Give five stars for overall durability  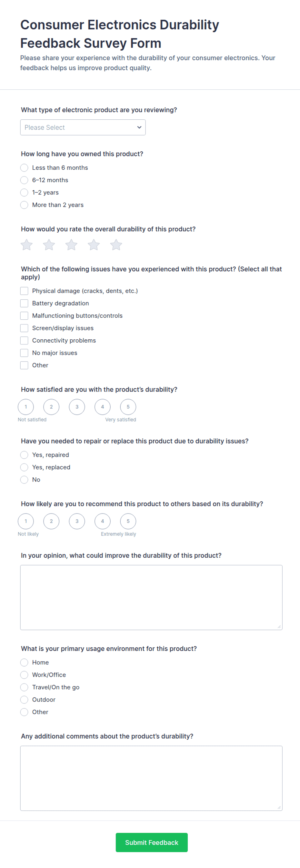(116, 245)
